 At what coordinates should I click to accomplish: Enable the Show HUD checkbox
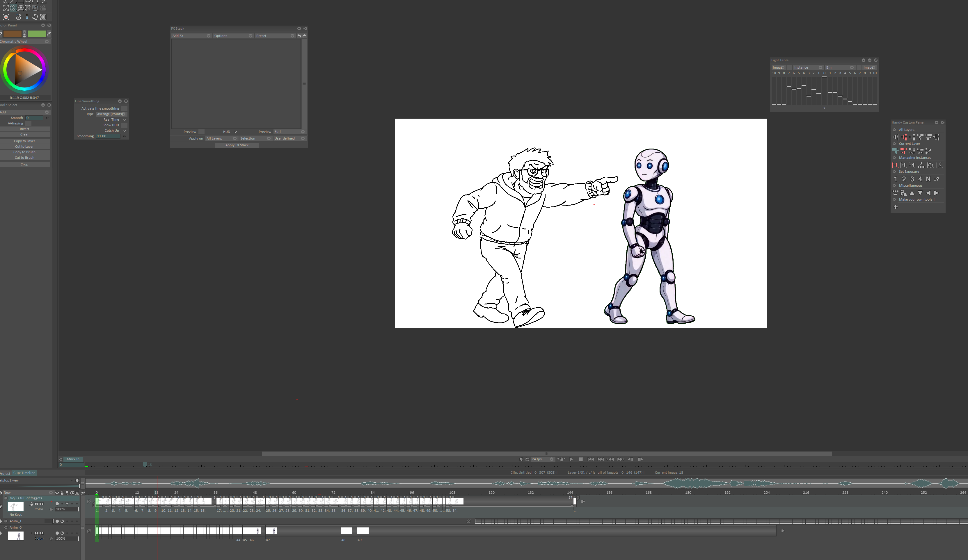125,125
